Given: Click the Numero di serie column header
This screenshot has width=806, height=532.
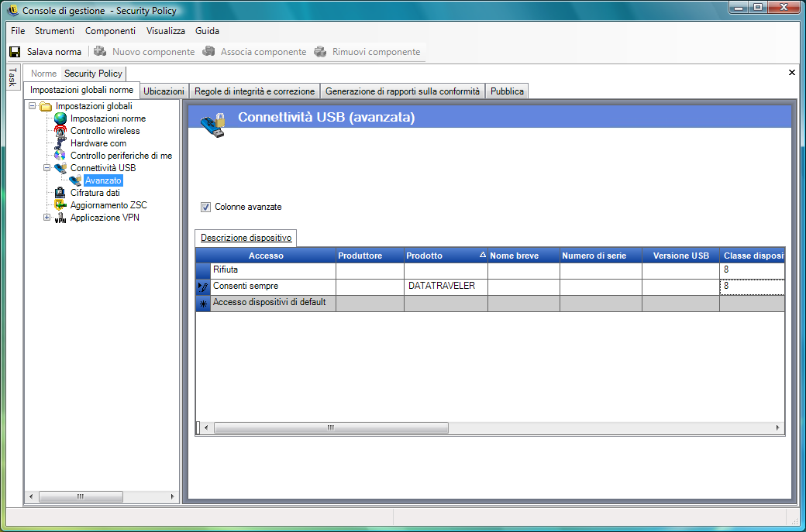Looking at the screenshot, I should tap(601, 256).
